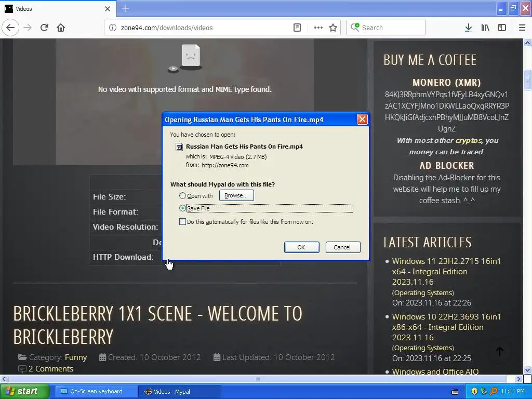Confirm the download dialog with OK
This screenshot has height=399, width=532.
(301, 247)
